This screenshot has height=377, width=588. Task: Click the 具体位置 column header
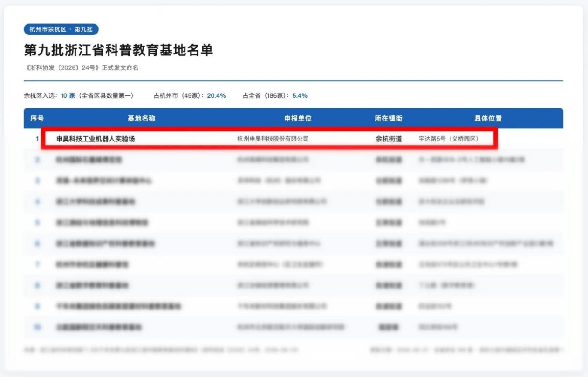488,119
